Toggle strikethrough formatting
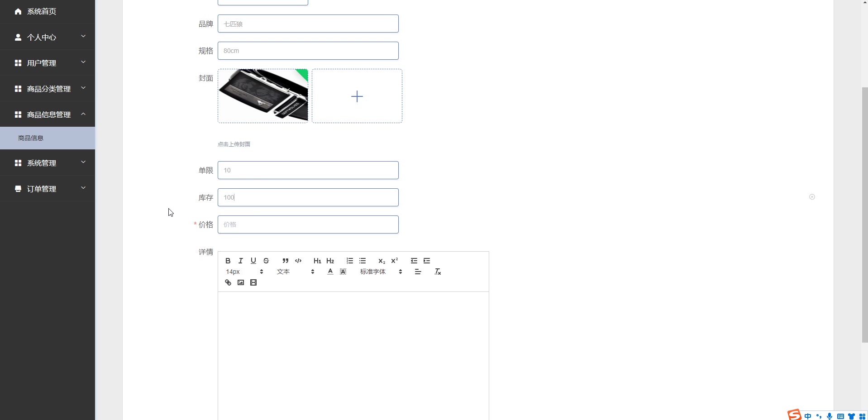 point(266,261)
